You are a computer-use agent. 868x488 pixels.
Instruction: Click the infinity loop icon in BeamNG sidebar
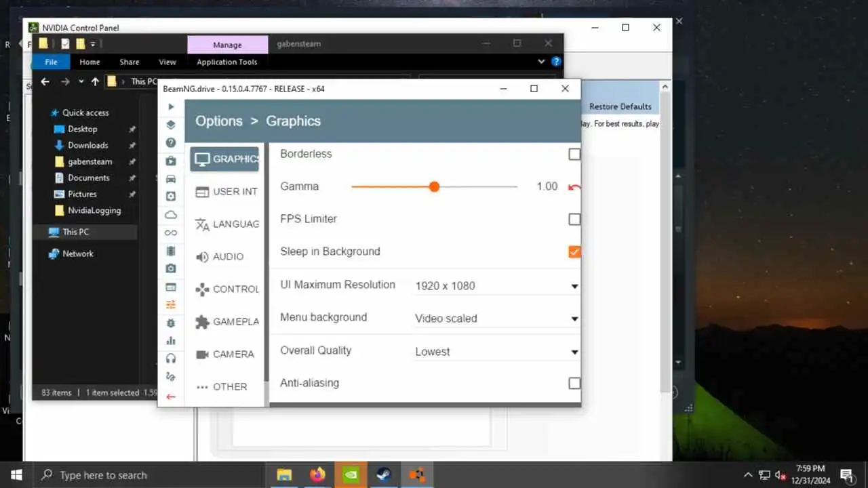[x=171, y=232]
